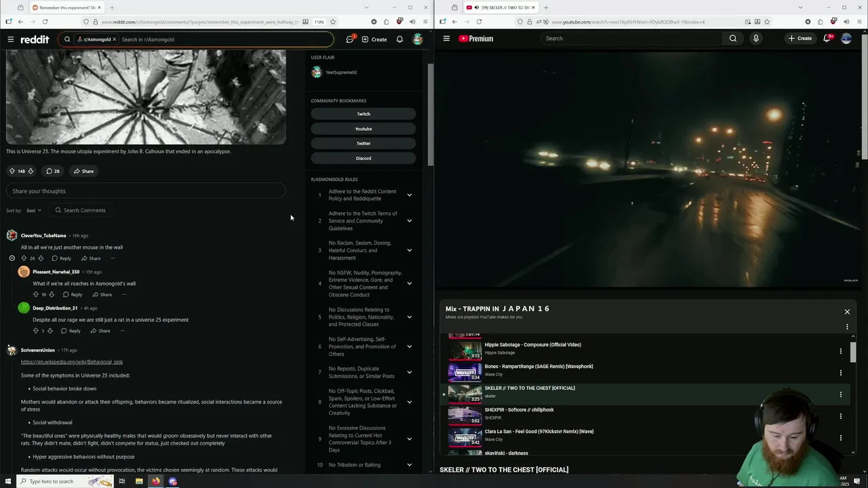The image size is (868, 488).
Task: Click the YouTube search box
Action: click(631, 39)
